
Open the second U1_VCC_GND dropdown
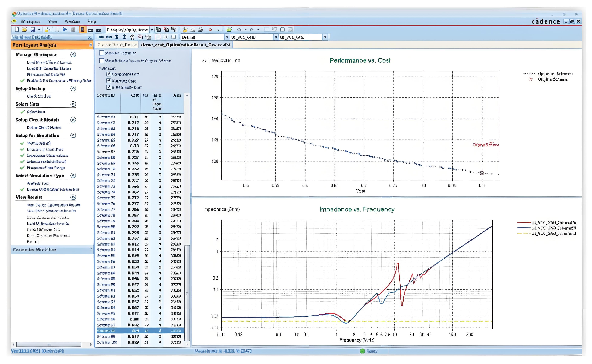325,37
